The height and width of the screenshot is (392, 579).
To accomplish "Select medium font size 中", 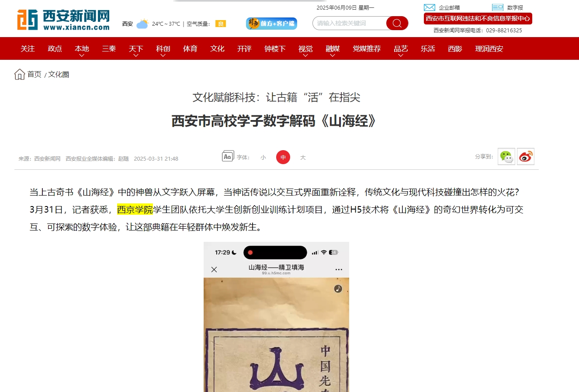I will click(283, 157).
